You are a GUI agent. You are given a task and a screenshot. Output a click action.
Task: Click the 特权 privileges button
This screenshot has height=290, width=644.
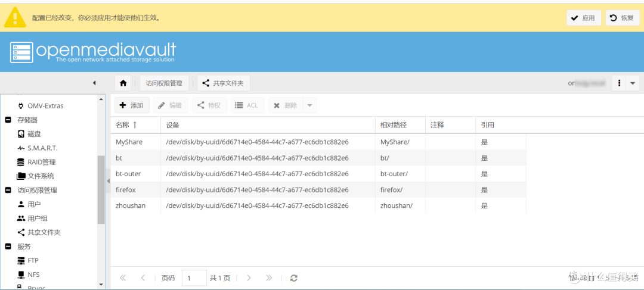point(209,105)
